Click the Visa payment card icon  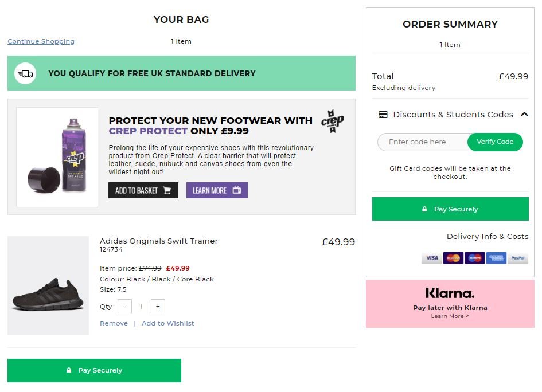coord(432,258)
